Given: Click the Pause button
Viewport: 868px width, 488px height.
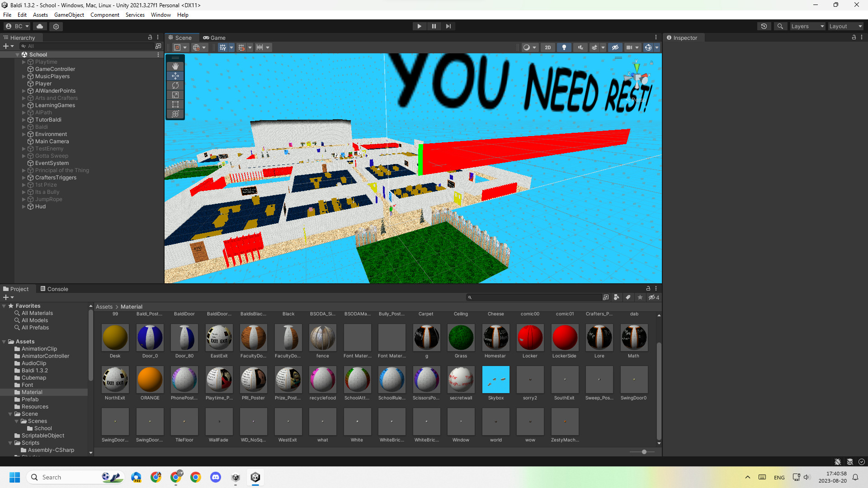Looking at the screenshot, I should [434, 26].
